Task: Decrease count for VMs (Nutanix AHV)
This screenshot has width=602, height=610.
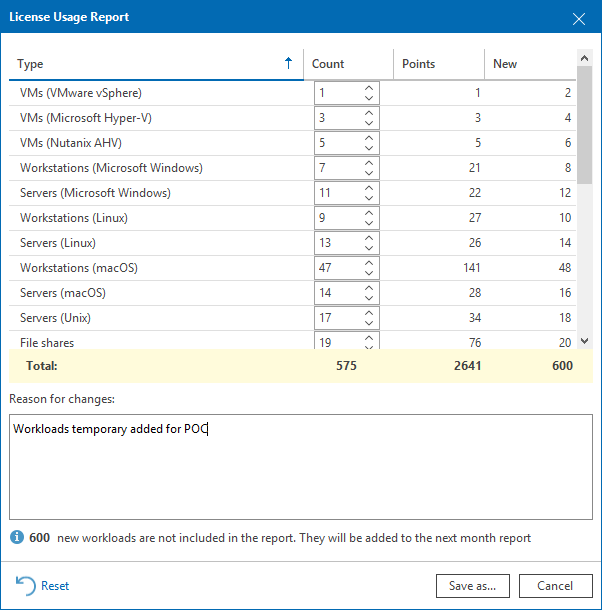Action: click(x=369, y=147)
